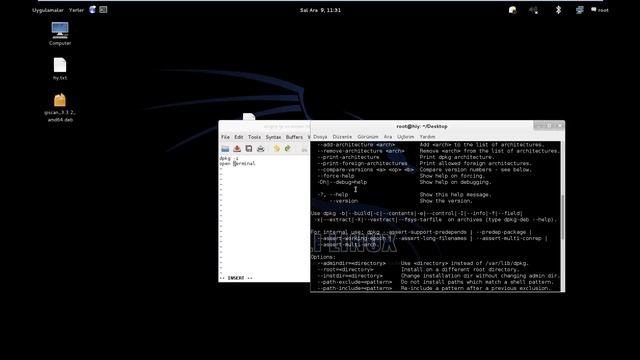The height and width of the screenshot is (360, 640).
Task: Click '--path-exclude=<pattern>' option in terminal
Action: click(x=354, y=282)
